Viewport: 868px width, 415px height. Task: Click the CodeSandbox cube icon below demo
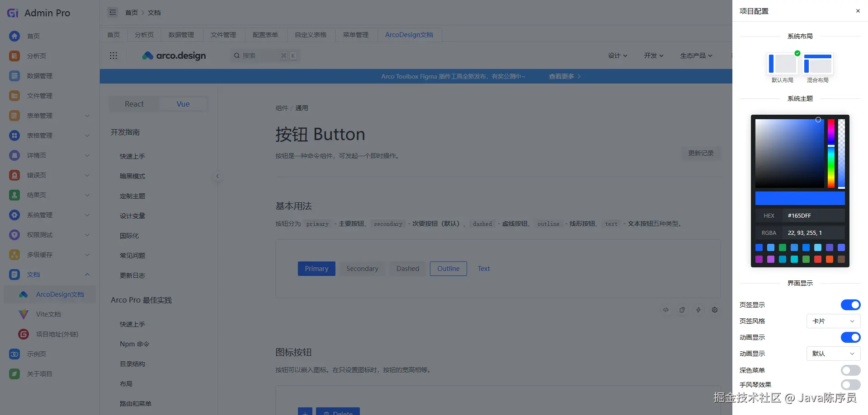(715, 310)
